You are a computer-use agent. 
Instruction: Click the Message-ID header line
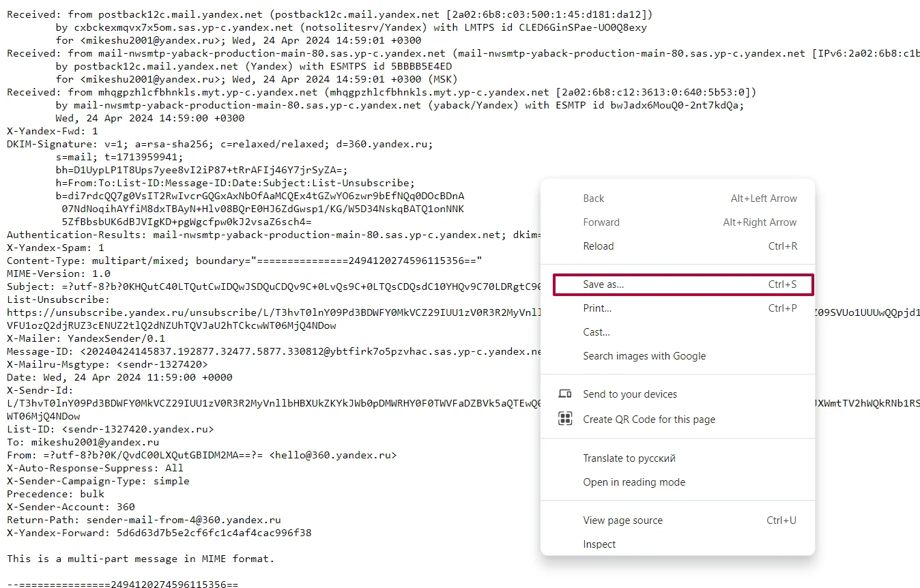[274, 351]
